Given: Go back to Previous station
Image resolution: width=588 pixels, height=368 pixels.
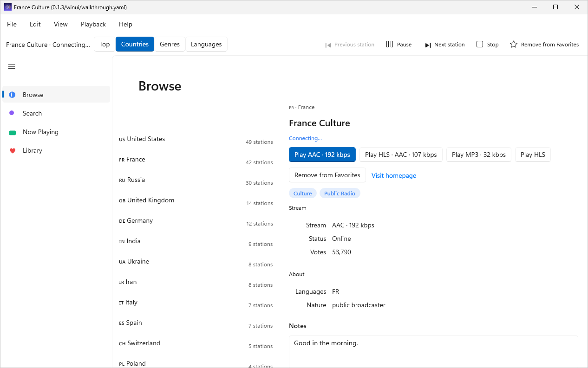Looking at the screenshot, I should click(350, 45).
